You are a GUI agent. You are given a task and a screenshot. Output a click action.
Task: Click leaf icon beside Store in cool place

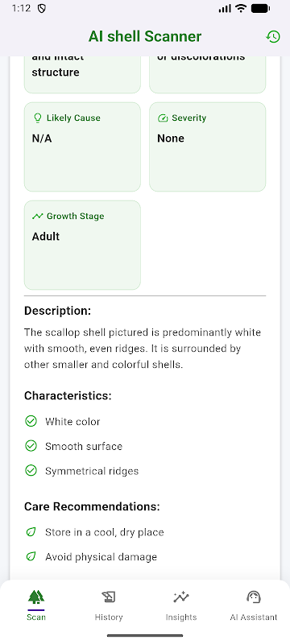click(x=31, y=532)
